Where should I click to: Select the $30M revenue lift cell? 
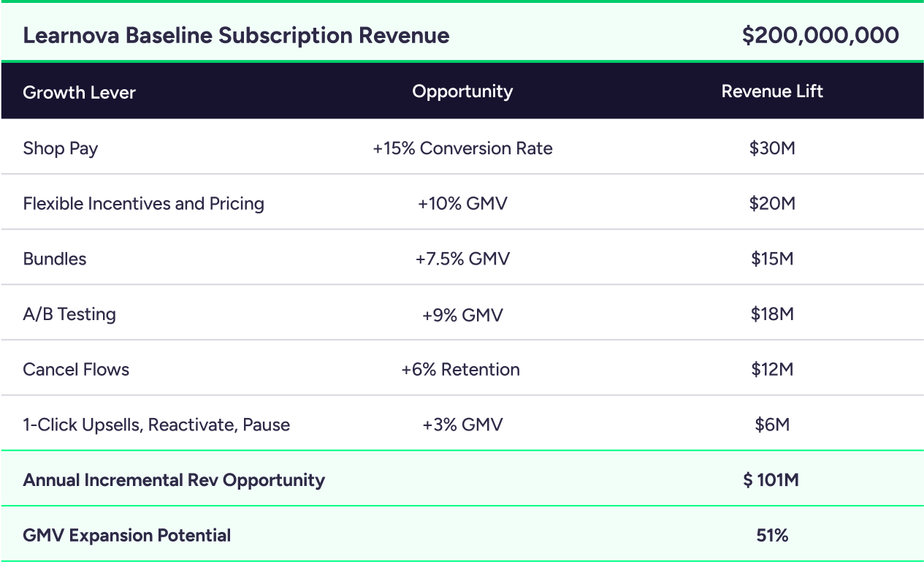click(x=772, y=148)
